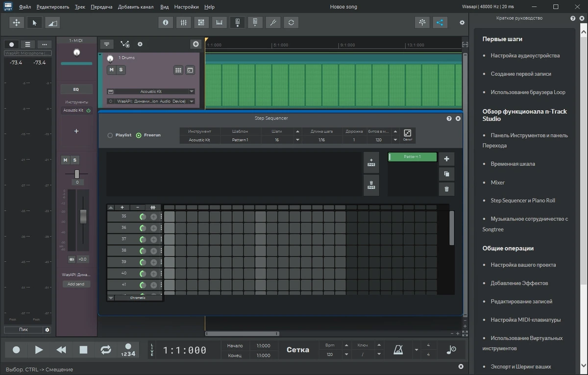This screenshot has width=588, height=375.
Task: Click the loop refresh icon in top toolbar
Action: pos(292,23)
